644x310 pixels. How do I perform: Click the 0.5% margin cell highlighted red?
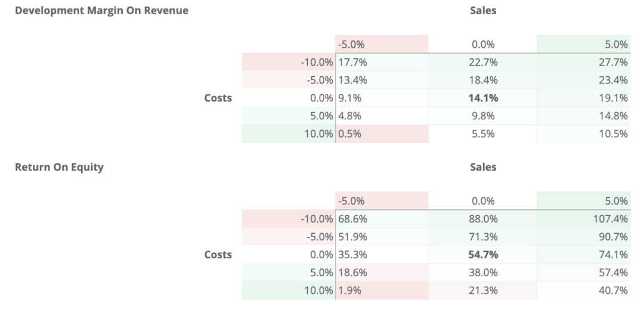382,134
